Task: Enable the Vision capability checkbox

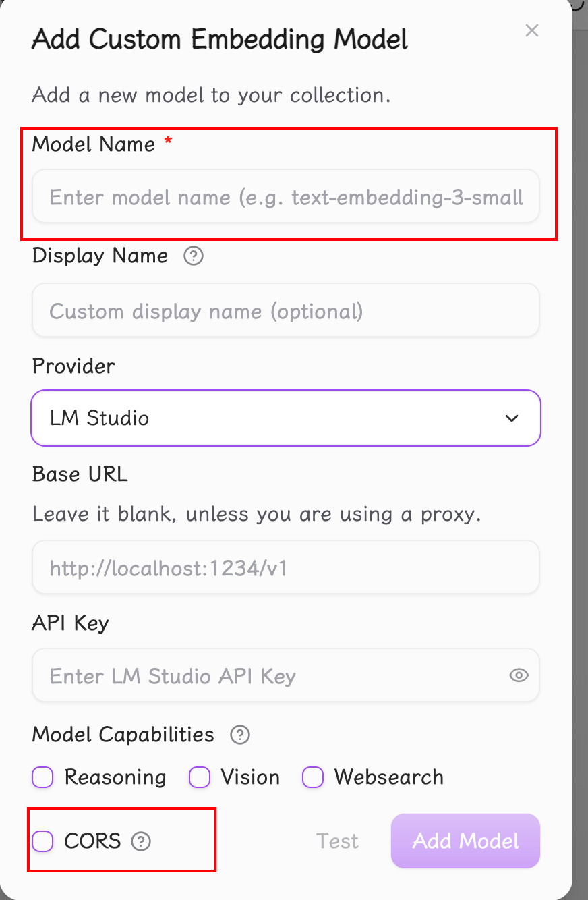Action: coord(200,777)
